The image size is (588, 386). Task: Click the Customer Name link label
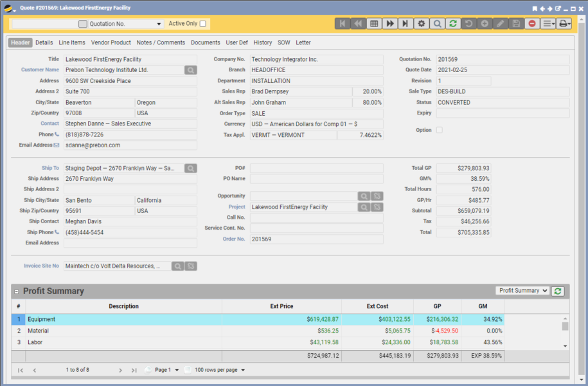pos(40,70)
